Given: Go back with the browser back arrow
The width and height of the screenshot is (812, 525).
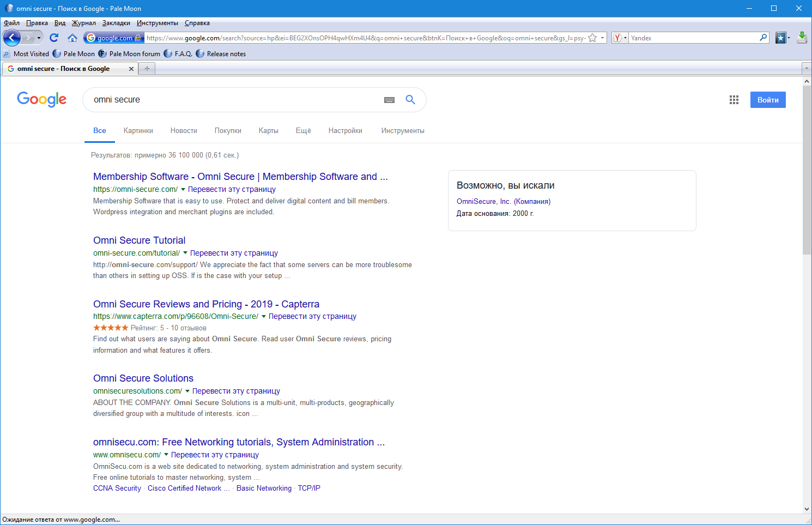Looking at the screenshot, I should point(12,38).
